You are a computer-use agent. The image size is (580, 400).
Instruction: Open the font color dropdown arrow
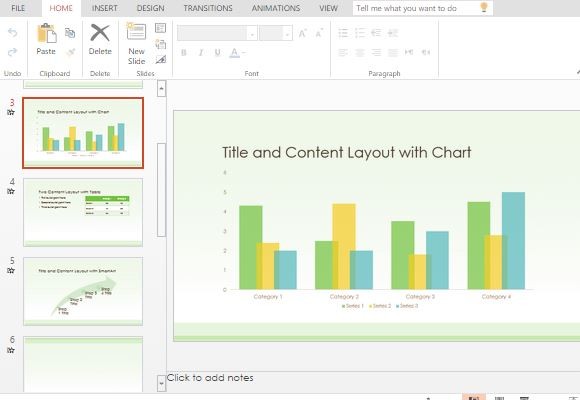243,53
